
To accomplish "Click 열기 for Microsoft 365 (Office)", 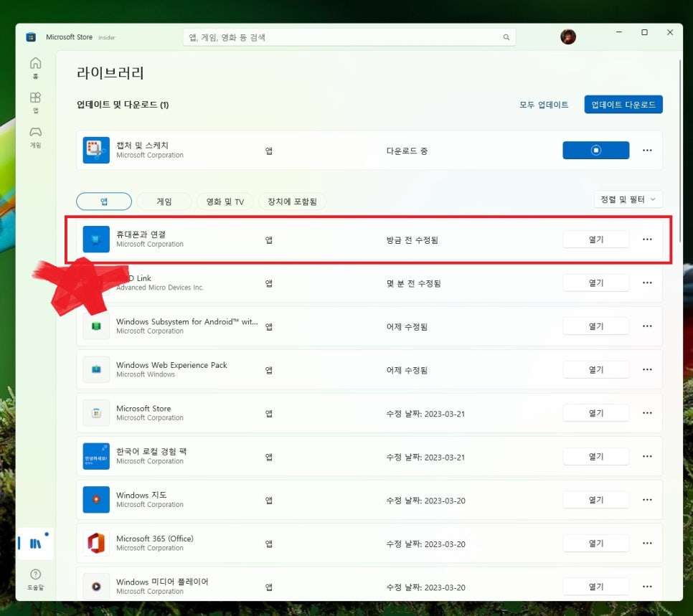I will click(595, 543).
